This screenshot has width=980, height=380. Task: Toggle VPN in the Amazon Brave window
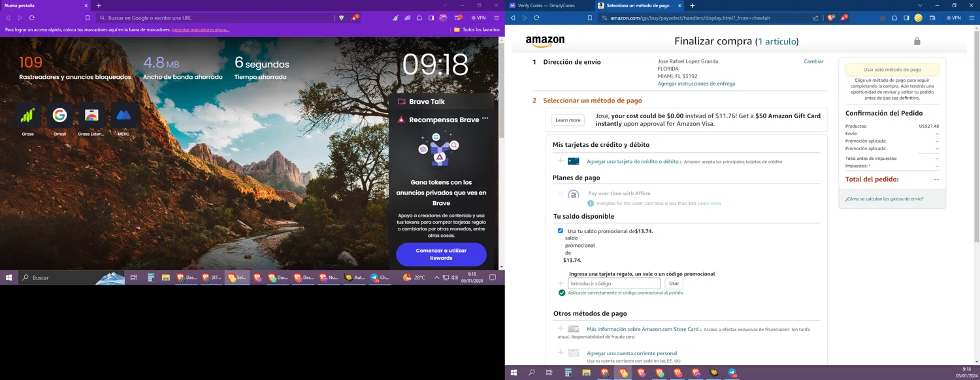point(953,18)
